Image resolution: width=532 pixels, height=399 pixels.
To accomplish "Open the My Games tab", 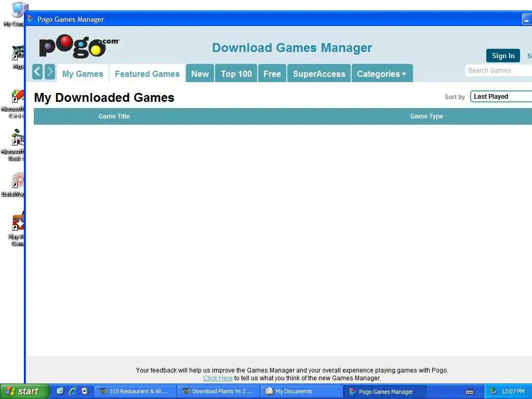I will tap(83, 74).
